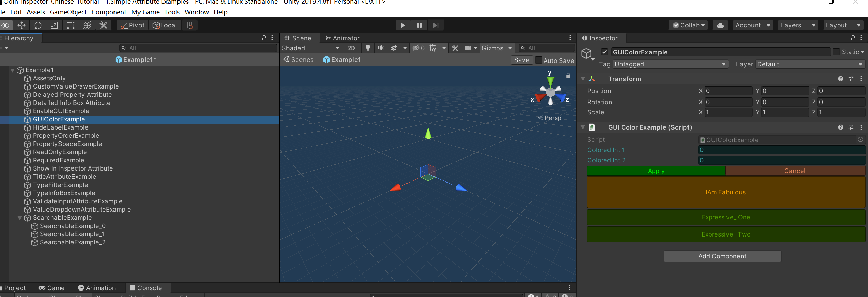Go back to Scenes breadcrumb
This screenshot has height=297, width=868.
click(298, 60)
